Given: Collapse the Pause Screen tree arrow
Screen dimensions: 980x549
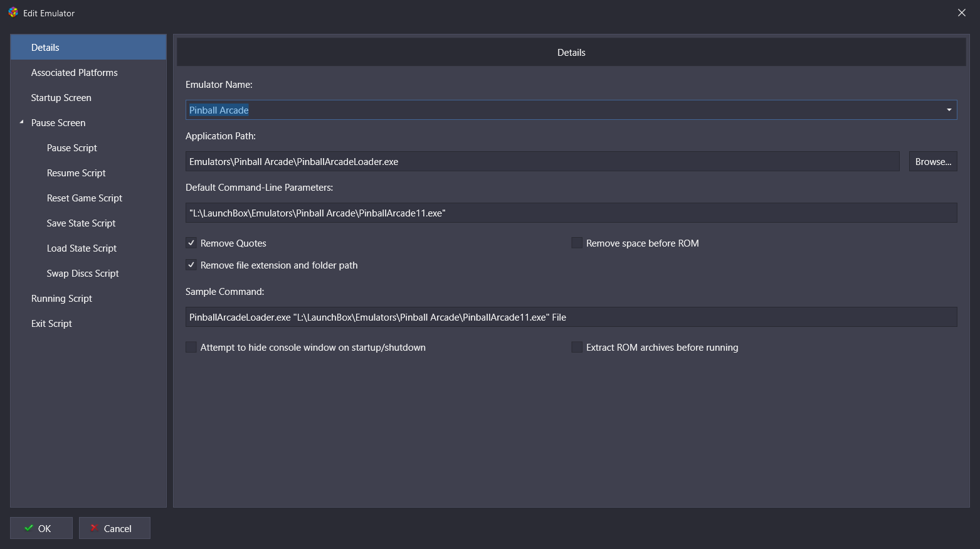Looking at the screenshot, I should click(x=21, y=122).
